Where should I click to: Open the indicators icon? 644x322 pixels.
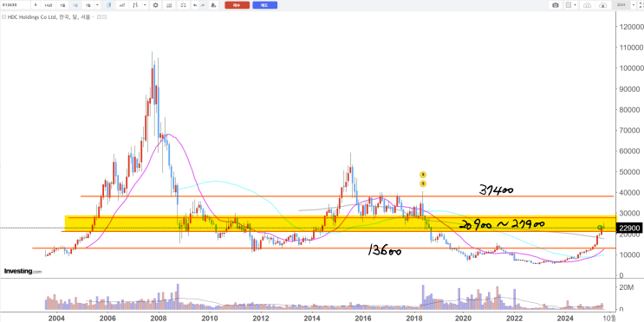(x=169, y=5)
